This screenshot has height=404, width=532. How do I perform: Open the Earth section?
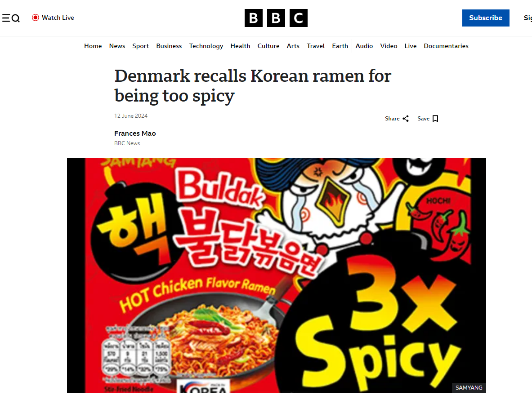click(x=340, y=46)
